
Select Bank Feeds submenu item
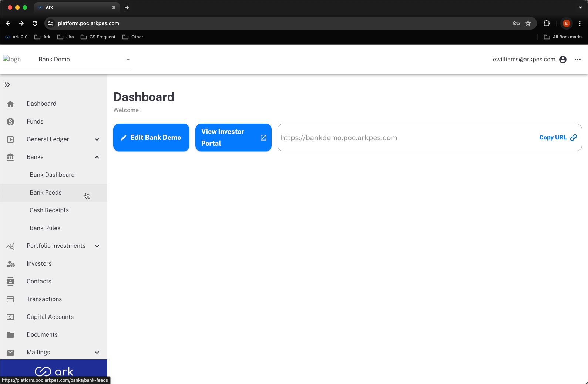(x=54, y=193)
